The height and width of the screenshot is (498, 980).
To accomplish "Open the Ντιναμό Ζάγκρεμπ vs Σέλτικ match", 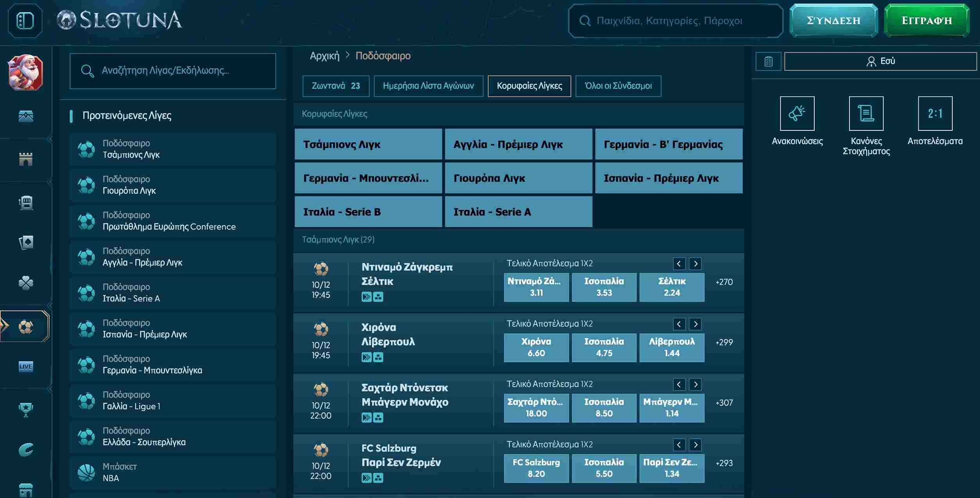I will tap(407, 274).
